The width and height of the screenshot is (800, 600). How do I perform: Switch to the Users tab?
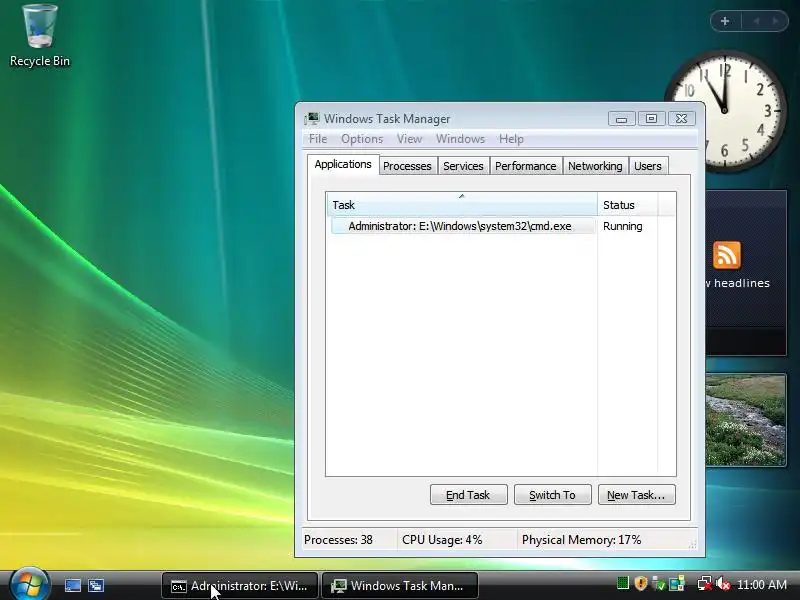click(x=647, y=166)
